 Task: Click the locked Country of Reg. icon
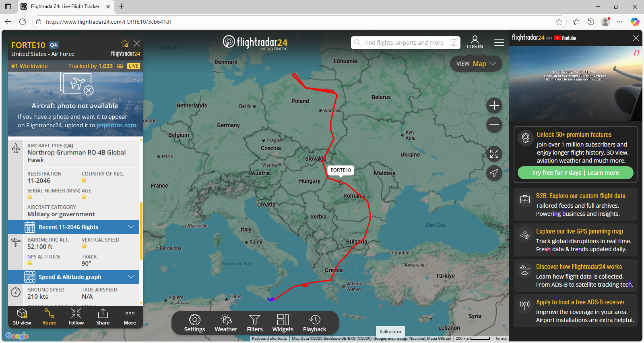point(84,180)
